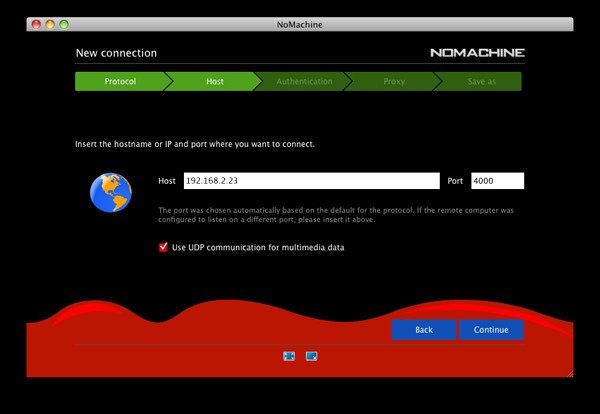Viewport: 600px width, 414px height.
Task: Click into the Port field
Action: pos(497,181)
